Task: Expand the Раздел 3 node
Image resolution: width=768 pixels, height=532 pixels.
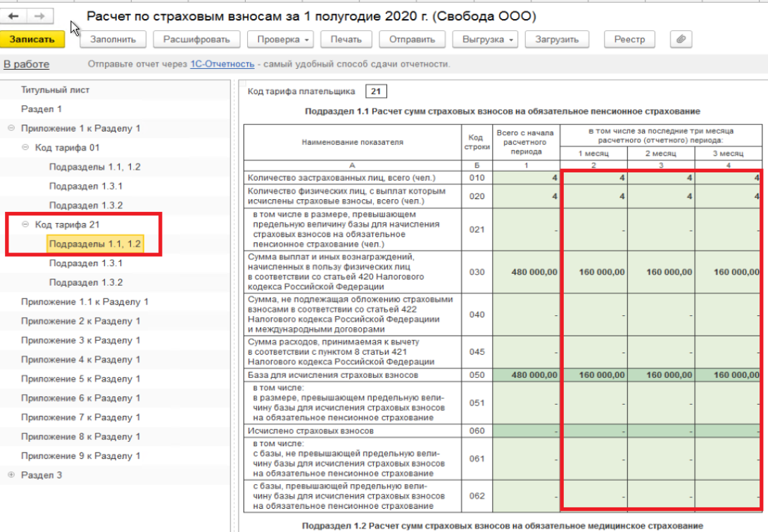Action: [x=11, y=475]
